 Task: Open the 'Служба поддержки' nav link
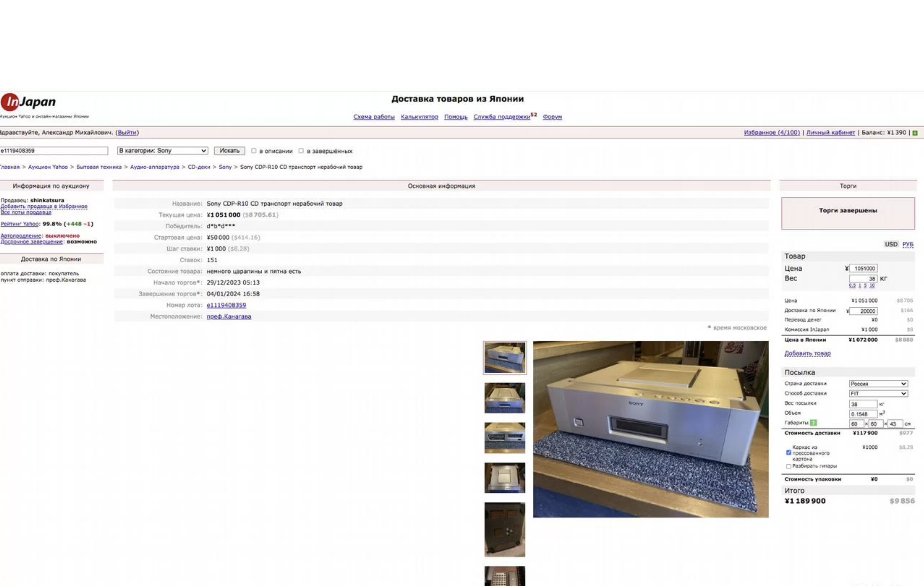tap(502, 117)
